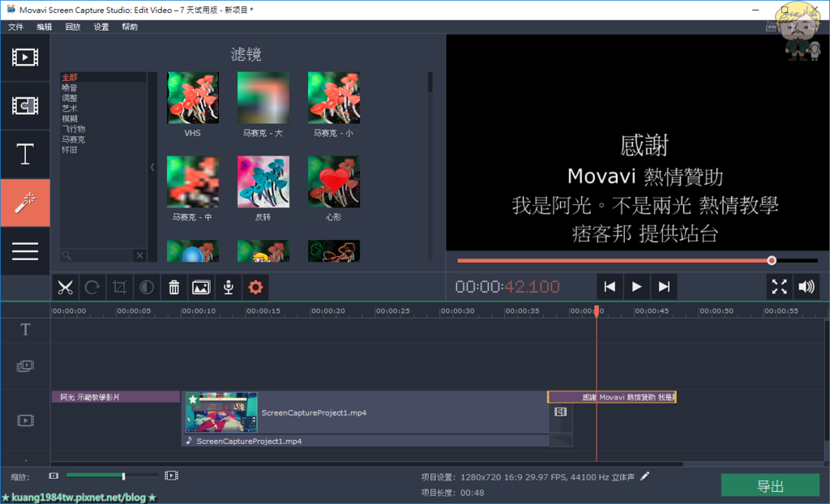830x504 pixels.
Task: Select the ScreenCaptureProject1.mp4 audio track
Action: point(366,441)
